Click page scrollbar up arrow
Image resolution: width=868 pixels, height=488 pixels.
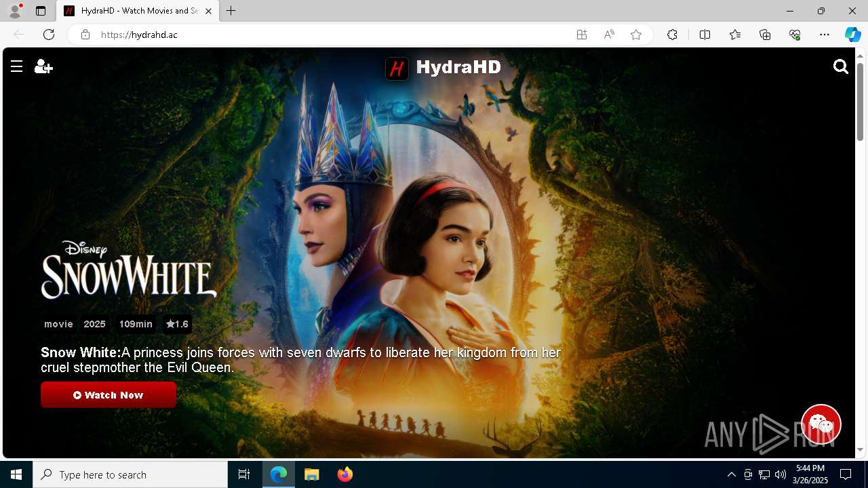pyautogui.click(x=861, y=55)
